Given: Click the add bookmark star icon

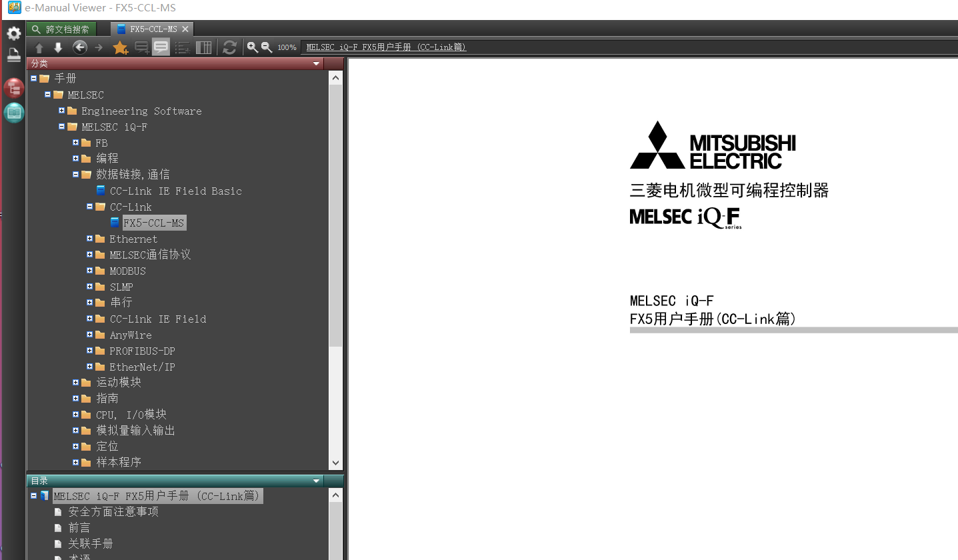Looking at the screenshot, I should click(x=120, y=47).
